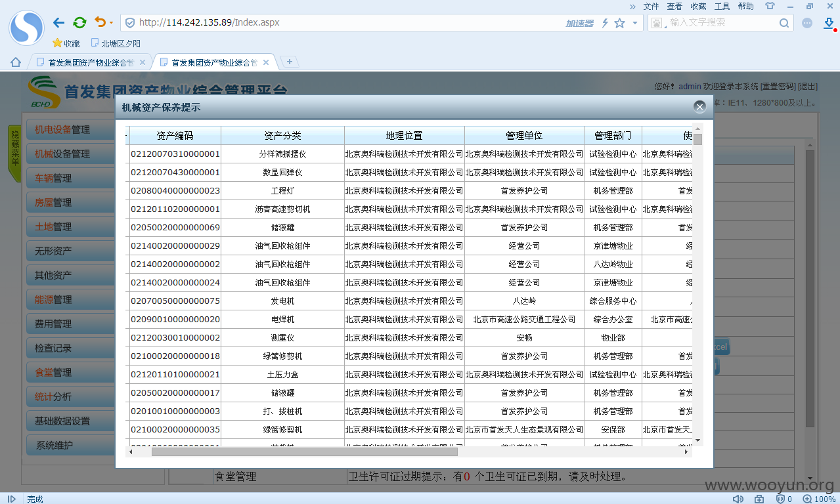Click the security shield in address bar
840x504 pixels.
(130, 22)
